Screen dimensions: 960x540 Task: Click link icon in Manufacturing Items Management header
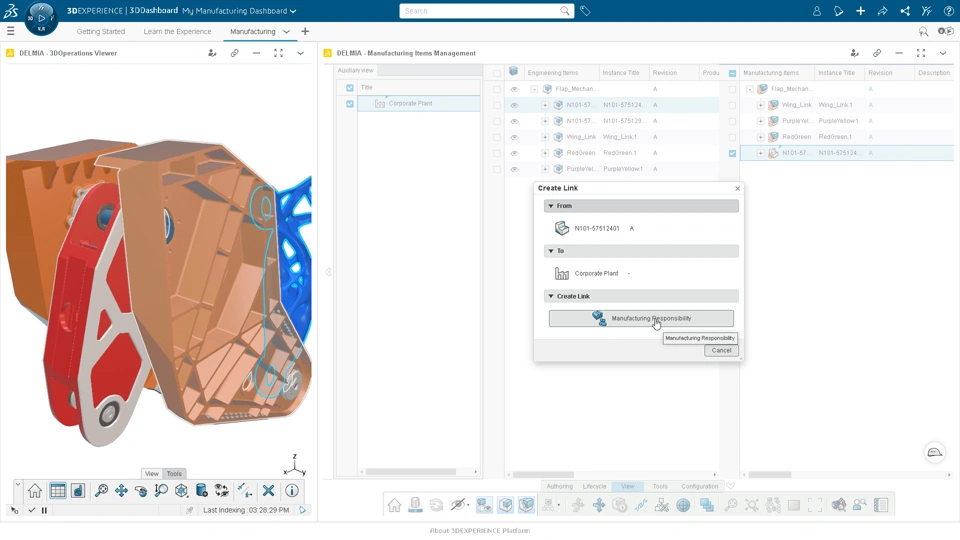(x=877, y=53)
